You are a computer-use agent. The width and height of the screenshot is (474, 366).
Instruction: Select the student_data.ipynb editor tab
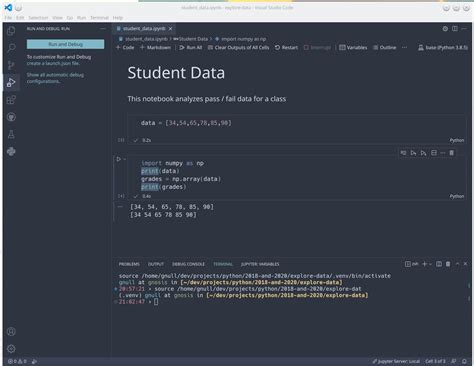pos(144,29)
